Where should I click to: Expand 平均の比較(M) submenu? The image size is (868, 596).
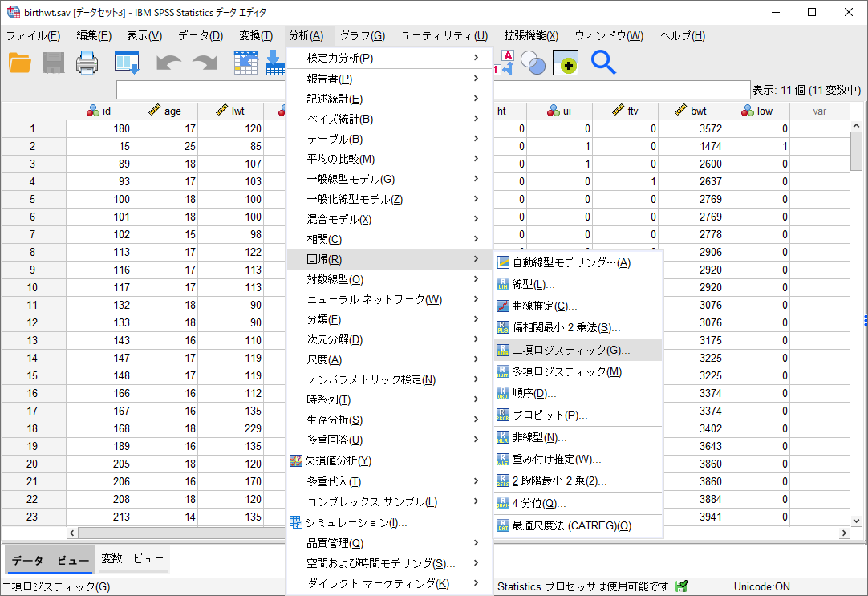point(389,160)
